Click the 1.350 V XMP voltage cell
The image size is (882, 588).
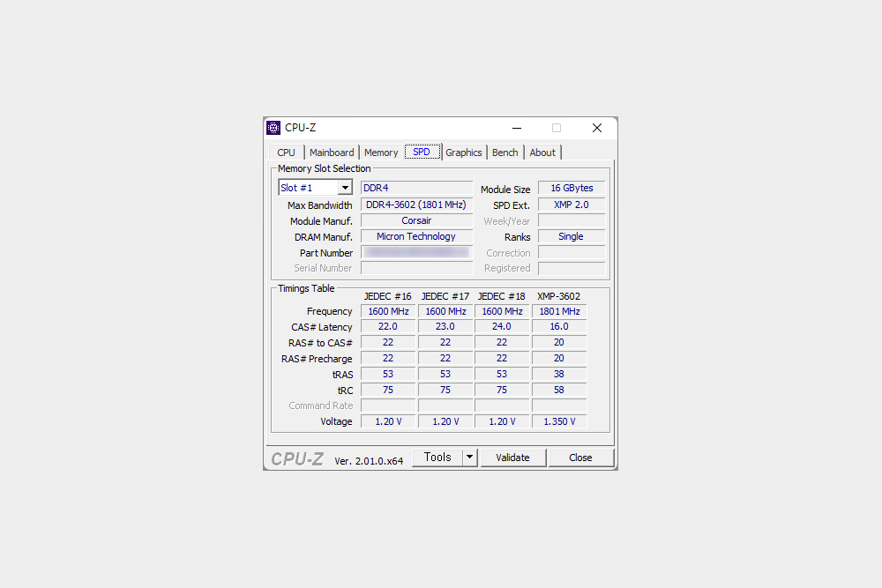559,421
